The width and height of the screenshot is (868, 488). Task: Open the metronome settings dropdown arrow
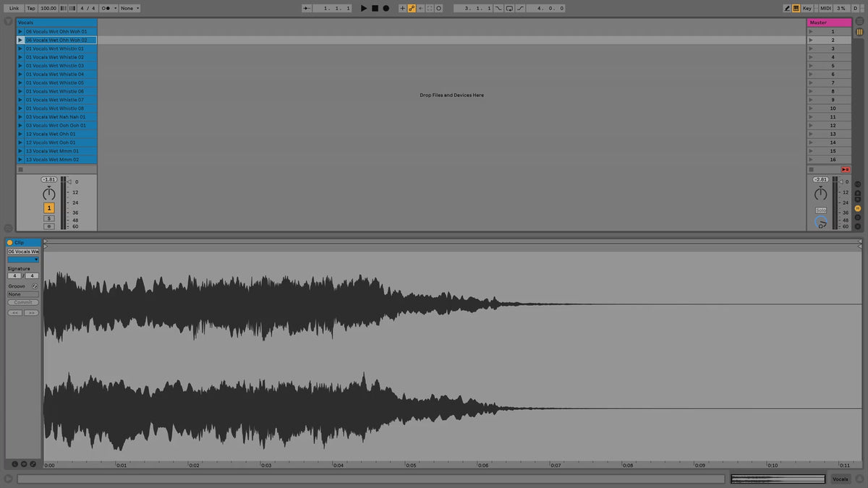pyautogui.click(x=114, y=8)
